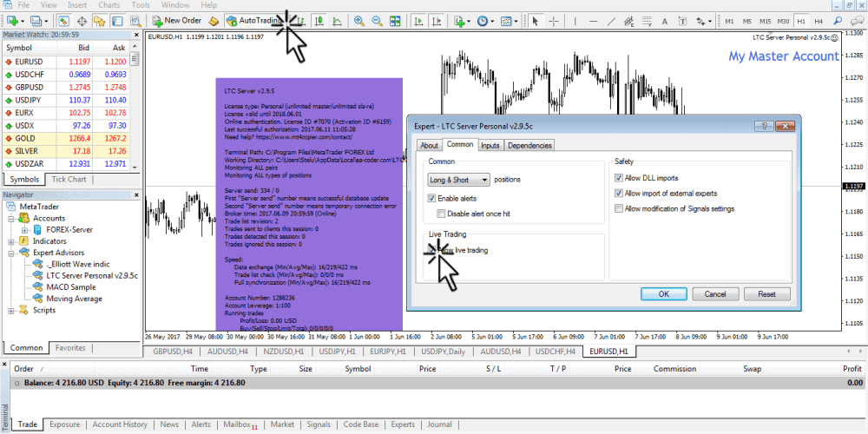Toggle chart Auto Scroll icon

(x=419, y=21)
